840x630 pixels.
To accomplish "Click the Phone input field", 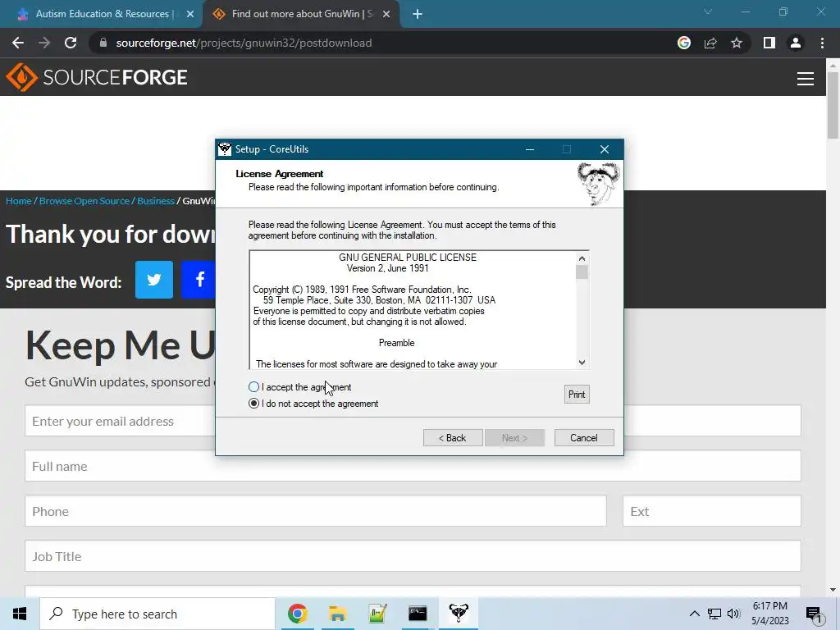I will [316, 511].
